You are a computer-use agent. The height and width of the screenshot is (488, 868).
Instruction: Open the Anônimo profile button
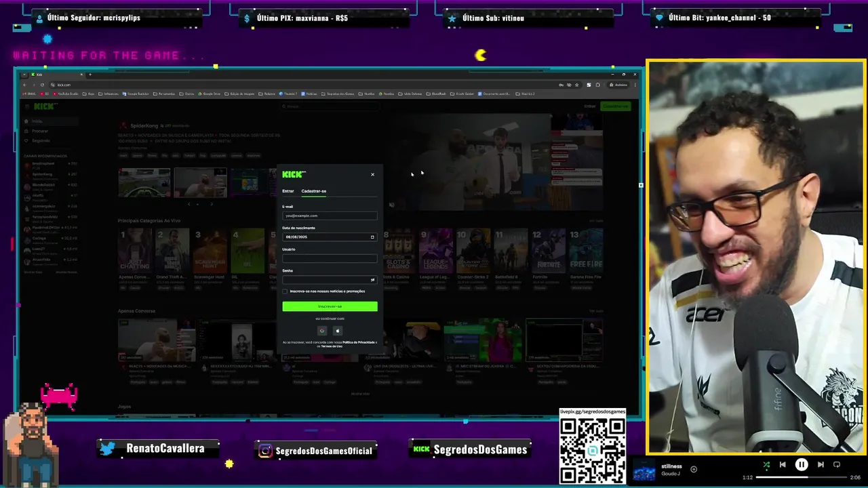coord(618,85)
